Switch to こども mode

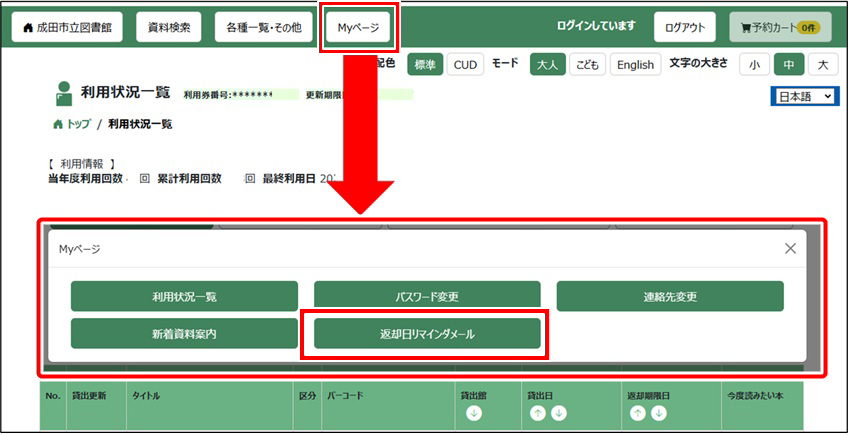587,65
